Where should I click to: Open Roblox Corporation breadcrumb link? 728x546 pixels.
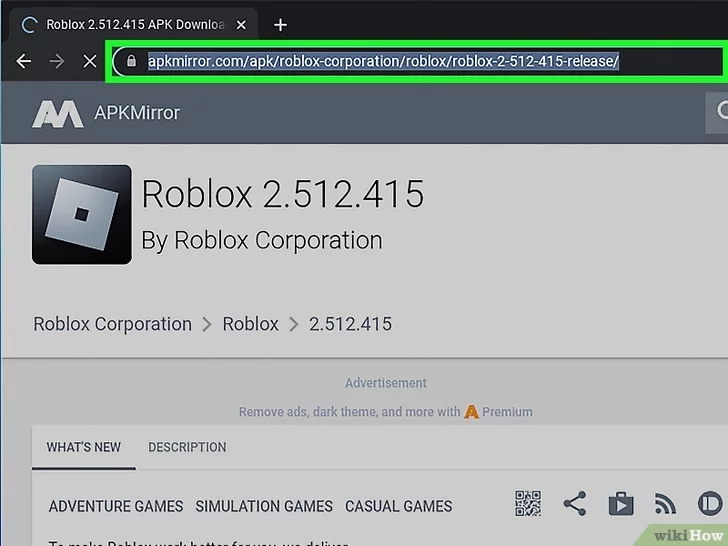[112, 324]
